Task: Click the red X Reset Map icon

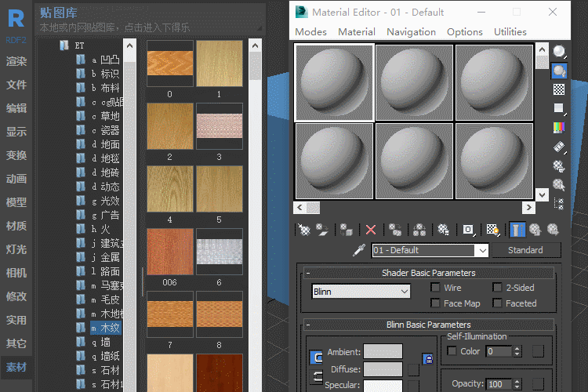Action: click(x=371, y=230)
